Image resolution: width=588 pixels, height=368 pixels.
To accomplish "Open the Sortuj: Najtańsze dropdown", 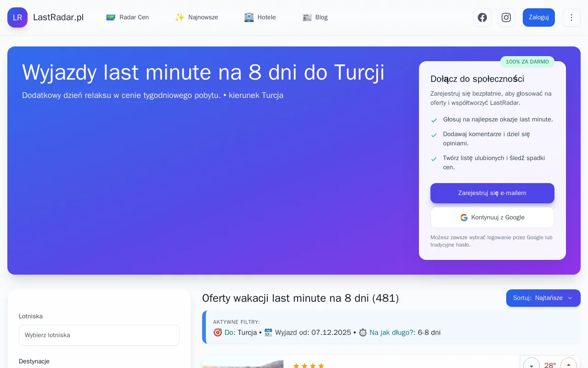I will pos(543,298).
